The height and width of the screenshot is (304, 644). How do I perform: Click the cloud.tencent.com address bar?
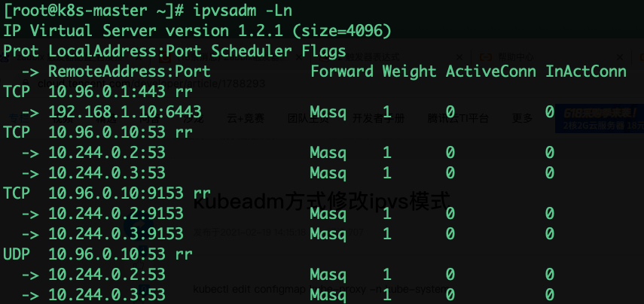pyautogui.click(x=151, y=84)
